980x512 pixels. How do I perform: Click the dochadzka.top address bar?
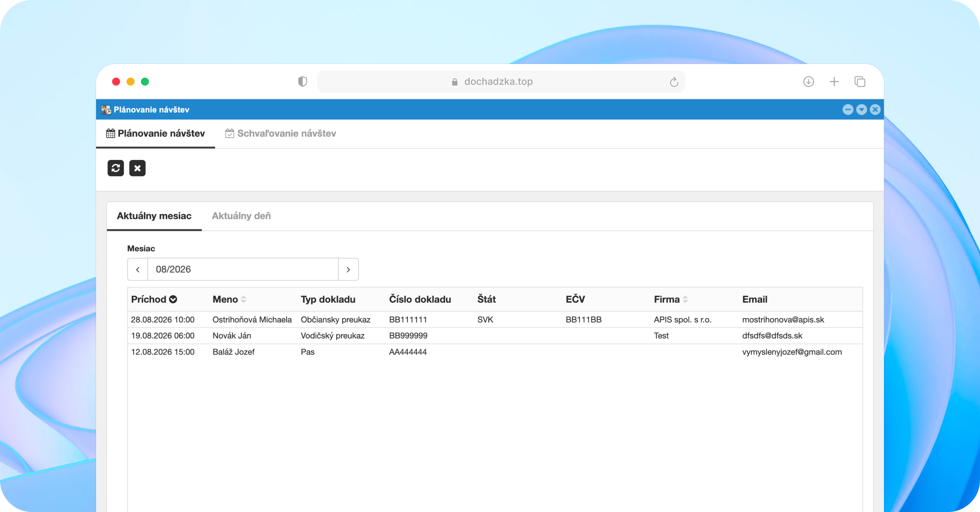coord(501,82)
